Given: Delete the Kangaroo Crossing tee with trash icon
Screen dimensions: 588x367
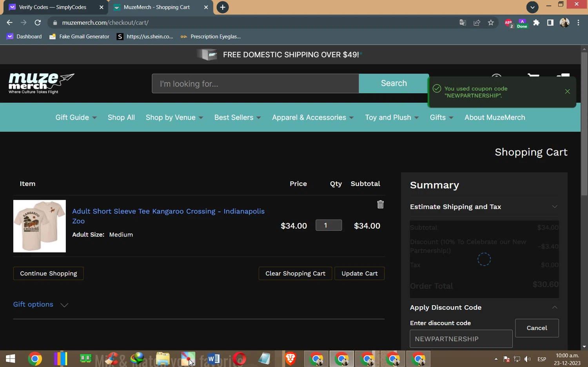Looking at the screenshot, I should tap(380, 204).
